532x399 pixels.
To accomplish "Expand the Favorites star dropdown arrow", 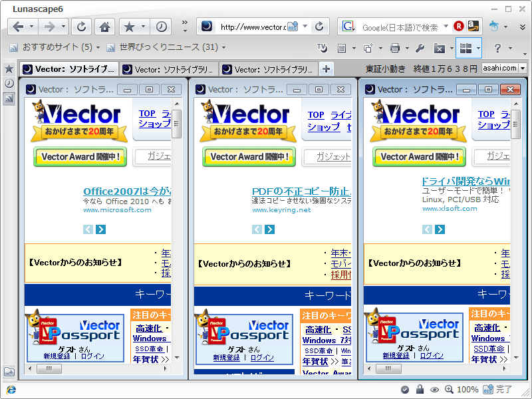I will coord(143,27).
